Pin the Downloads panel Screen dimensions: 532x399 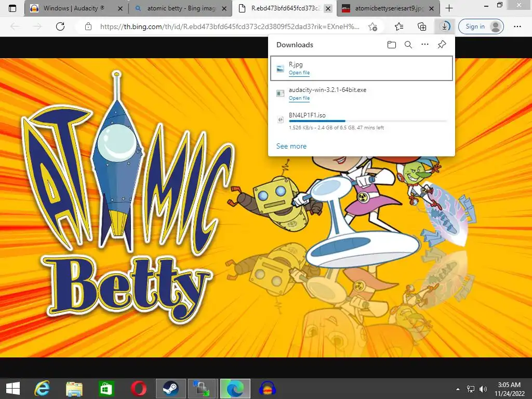pos(442,45)
